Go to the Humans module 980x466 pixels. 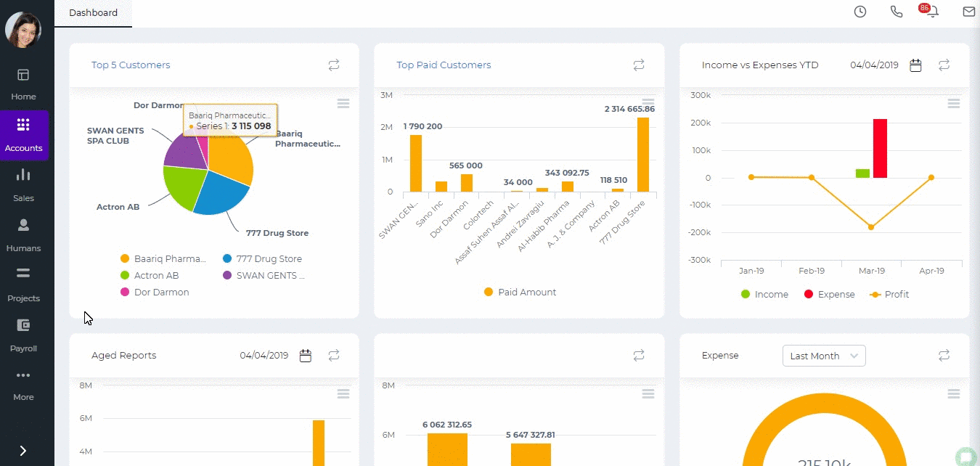(23, 234)
